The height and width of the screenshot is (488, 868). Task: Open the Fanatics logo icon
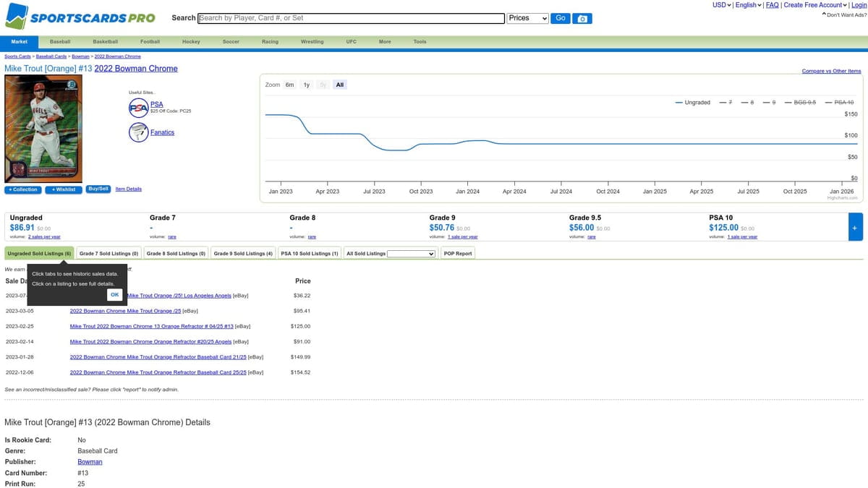[138, 132]
